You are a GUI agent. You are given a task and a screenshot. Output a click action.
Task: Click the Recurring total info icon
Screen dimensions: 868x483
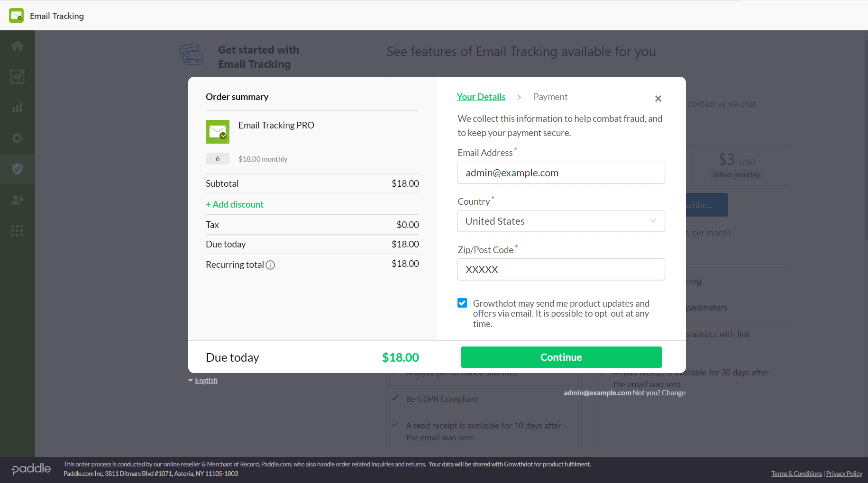click(x=270, y=265)
